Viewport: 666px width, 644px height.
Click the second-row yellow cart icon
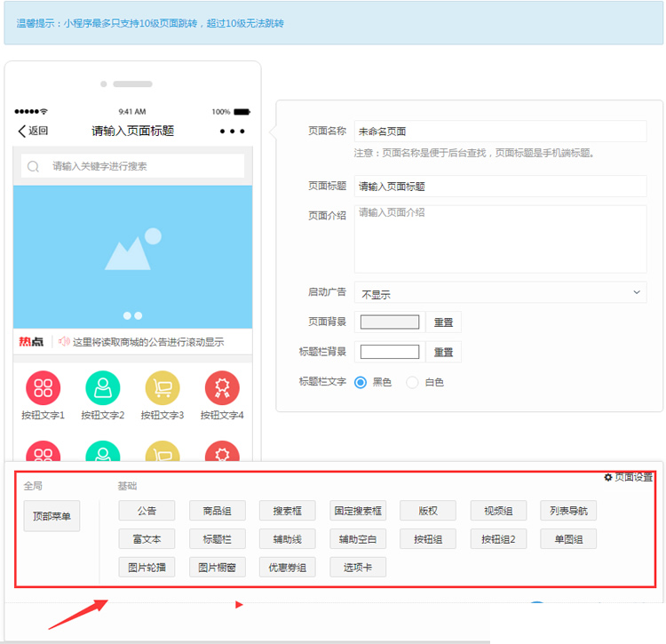[163, 451]
